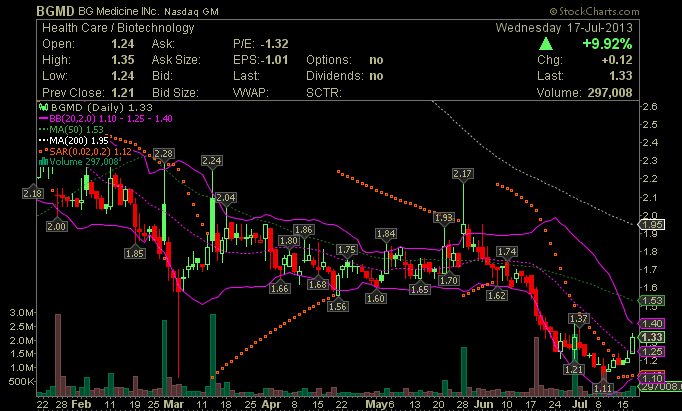The height and width of the screenshot is (411, 682).
Task: Click the 2.28 price high label
Action: [164, 154]
